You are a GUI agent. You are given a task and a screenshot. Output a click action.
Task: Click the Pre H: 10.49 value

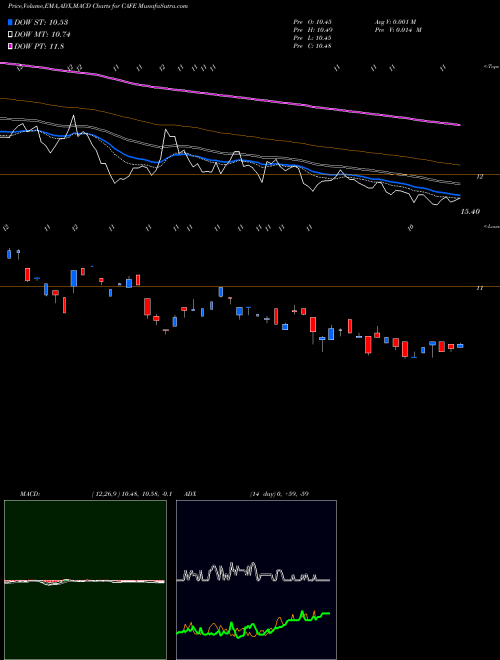click(x=313, y=30)
